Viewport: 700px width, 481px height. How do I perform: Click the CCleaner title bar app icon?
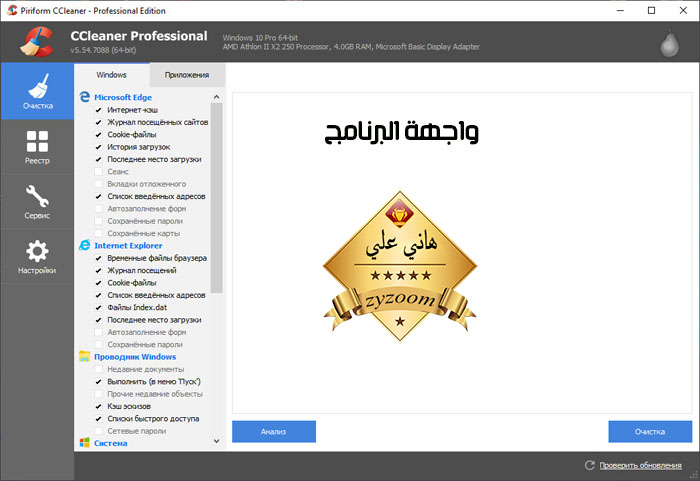click(12, 10)
